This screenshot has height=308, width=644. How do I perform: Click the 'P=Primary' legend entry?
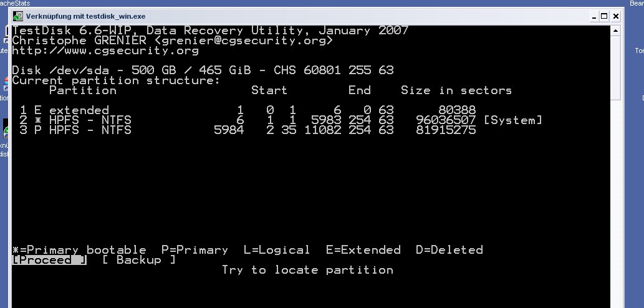click(195, 250)
